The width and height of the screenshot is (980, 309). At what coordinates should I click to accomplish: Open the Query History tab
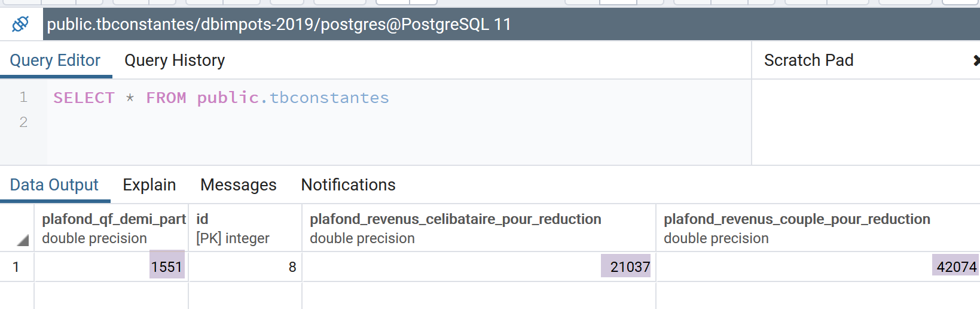coord(175,60)
